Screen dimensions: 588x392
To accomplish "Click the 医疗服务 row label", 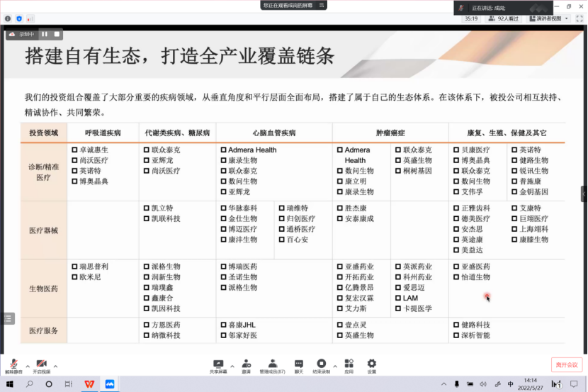I will coord(43,330).
